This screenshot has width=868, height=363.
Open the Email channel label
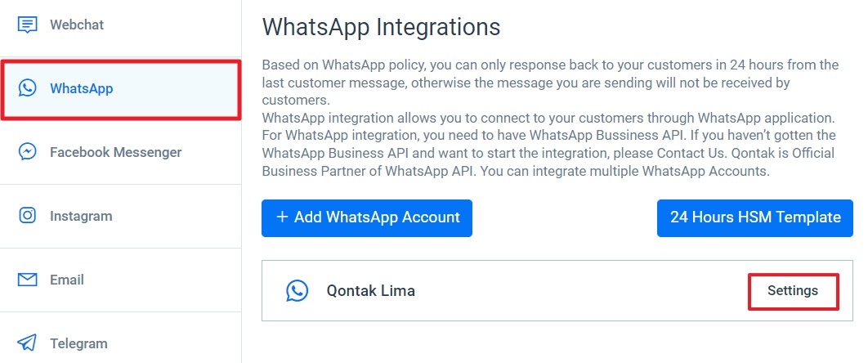(67, 280)
